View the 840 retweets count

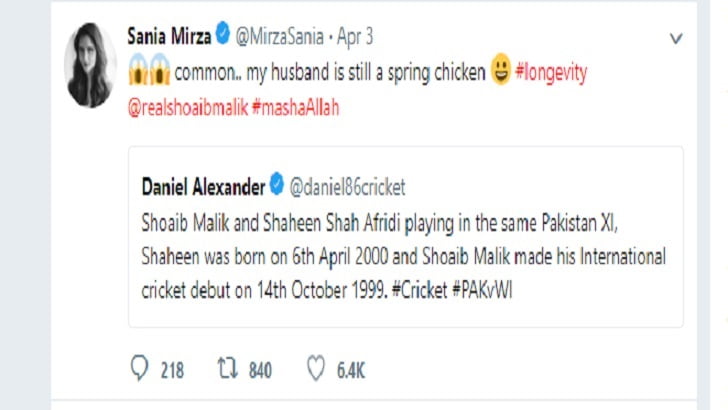259,371
